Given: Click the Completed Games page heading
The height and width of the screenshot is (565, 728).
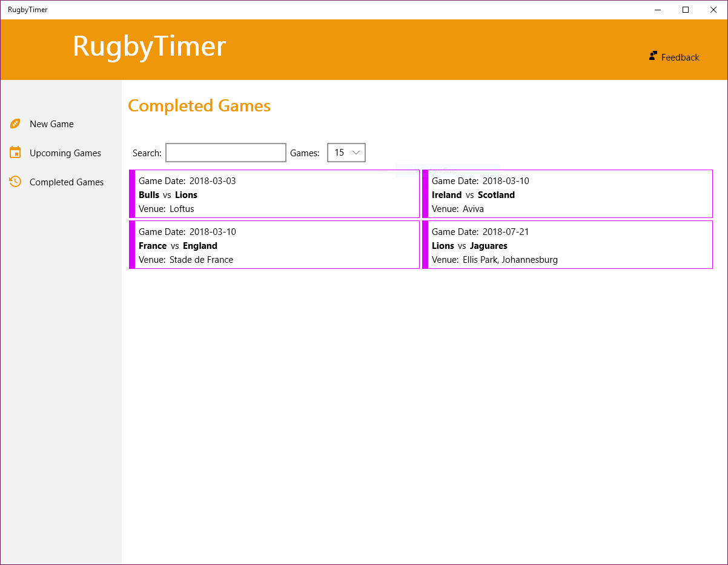Looking at the screenshot, I should point(199,106).
